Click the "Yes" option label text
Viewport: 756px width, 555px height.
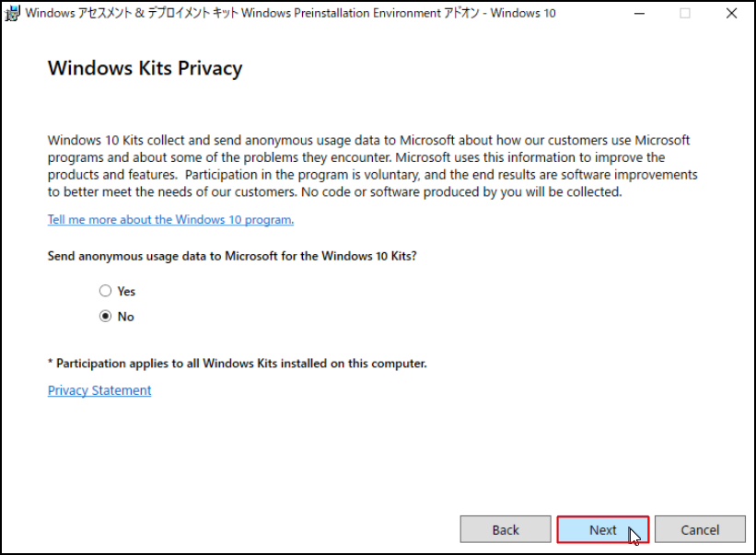126,291
